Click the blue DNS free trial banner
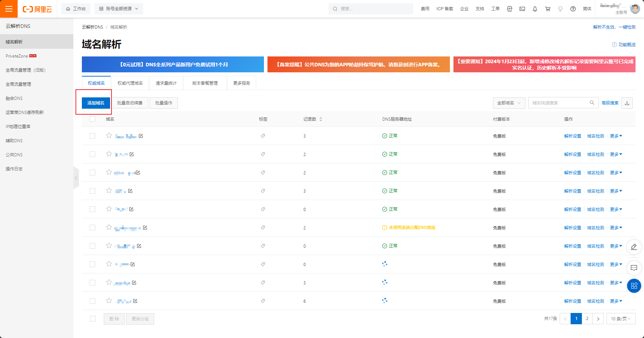644x338 pixels. 173,65
